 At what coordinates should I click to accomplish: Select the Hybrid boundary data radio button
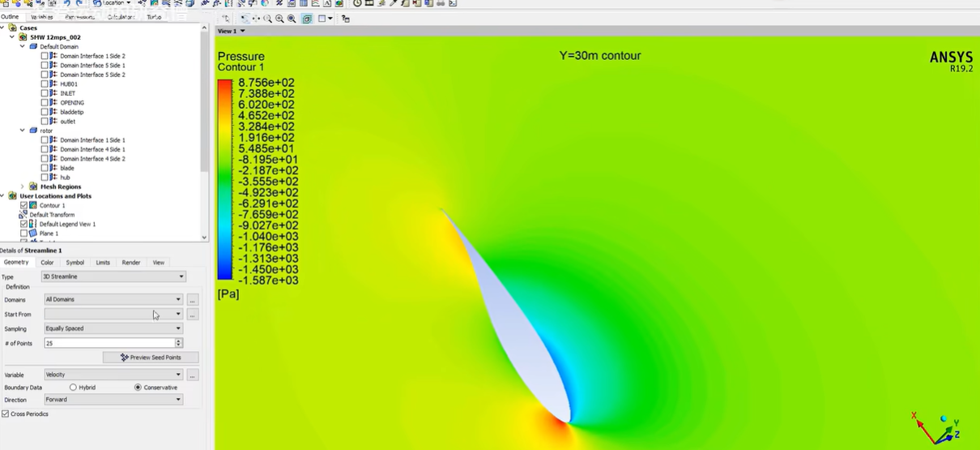click(x=73, y=388)
